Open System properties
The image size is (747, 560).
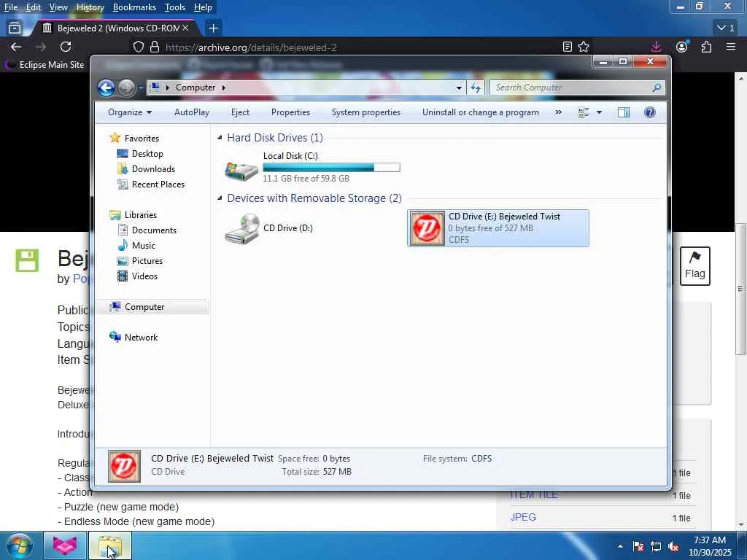pos(366,112)
